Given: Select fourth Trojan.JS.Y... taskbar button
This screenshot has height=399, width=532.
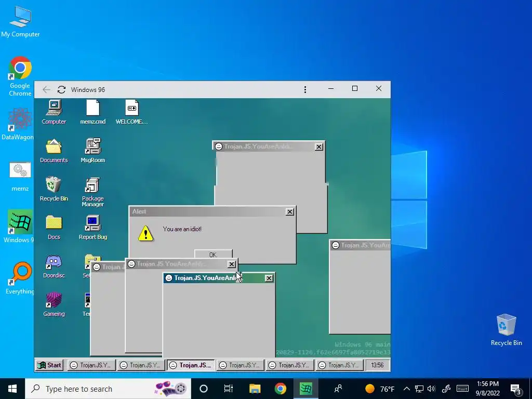Looking at the screenshot, I should click(240, 365).
